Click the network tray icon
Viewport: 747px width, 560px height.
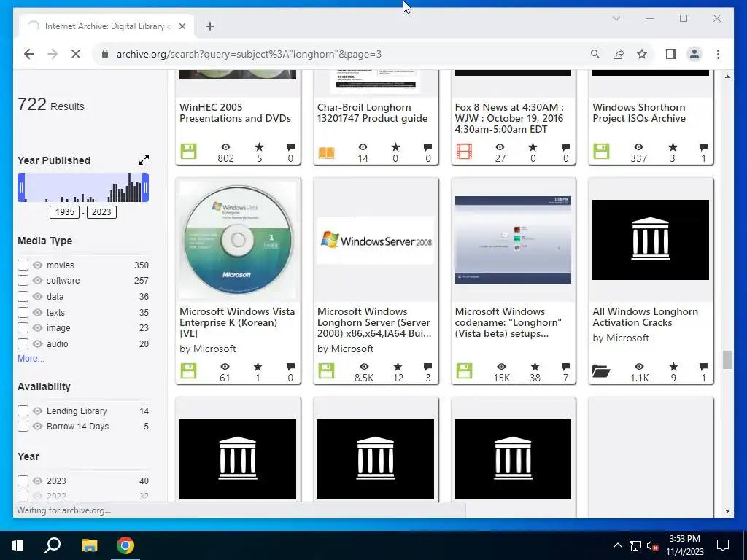pos(635,545)
